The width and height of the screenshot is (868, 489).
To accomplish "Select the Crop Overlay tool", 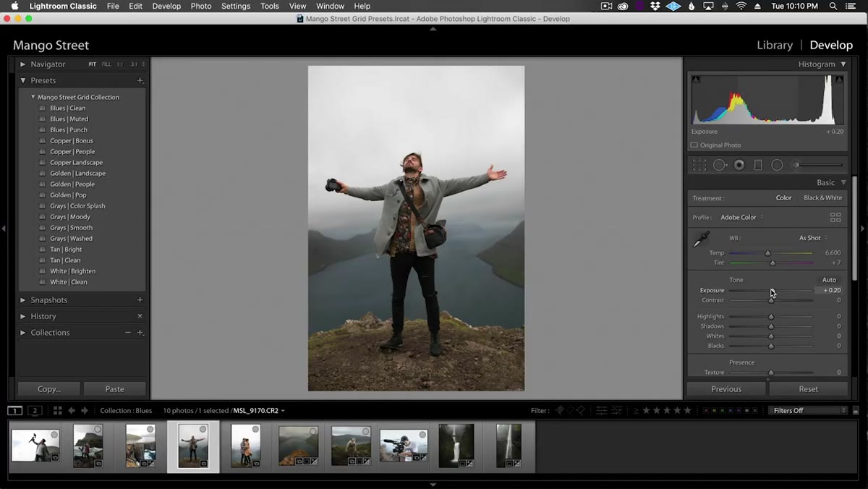I will 699,165.
